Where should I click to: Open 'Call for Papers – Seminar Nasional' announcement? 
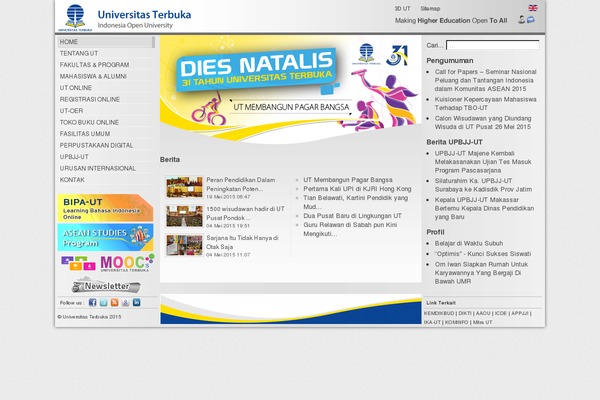[x=486, y=80]
